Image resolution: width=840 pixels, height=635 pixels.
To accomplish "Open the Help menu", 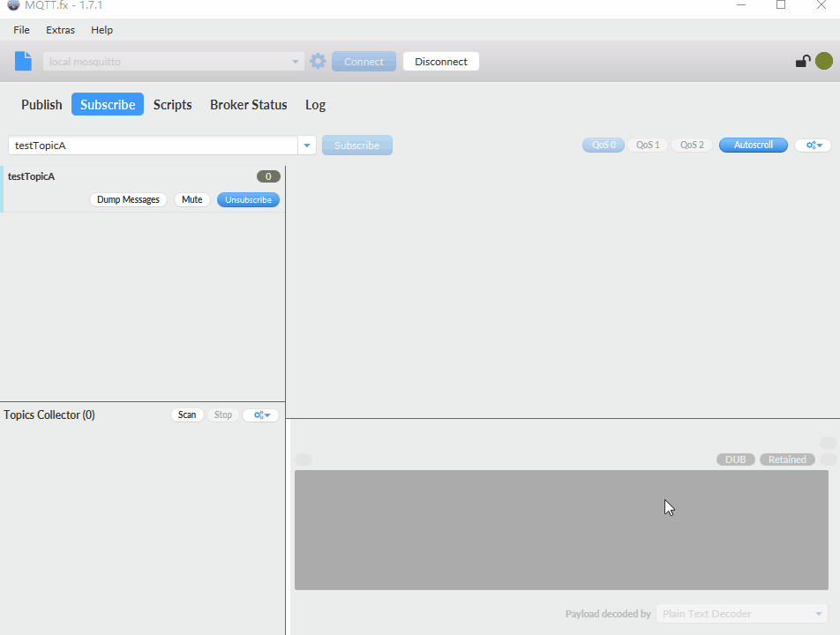I will [101, 30].
